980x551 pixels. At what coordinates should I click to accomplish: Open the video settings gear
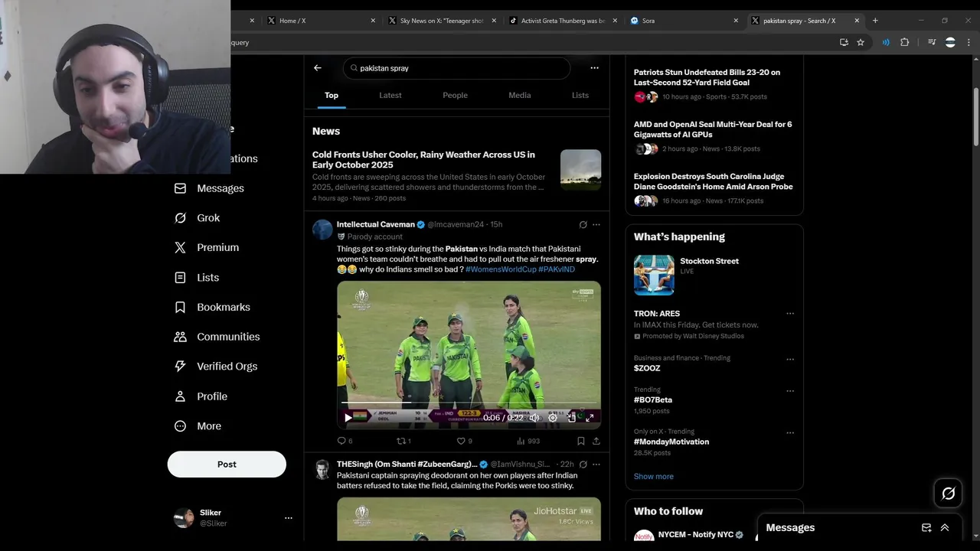tap(553, 418)
